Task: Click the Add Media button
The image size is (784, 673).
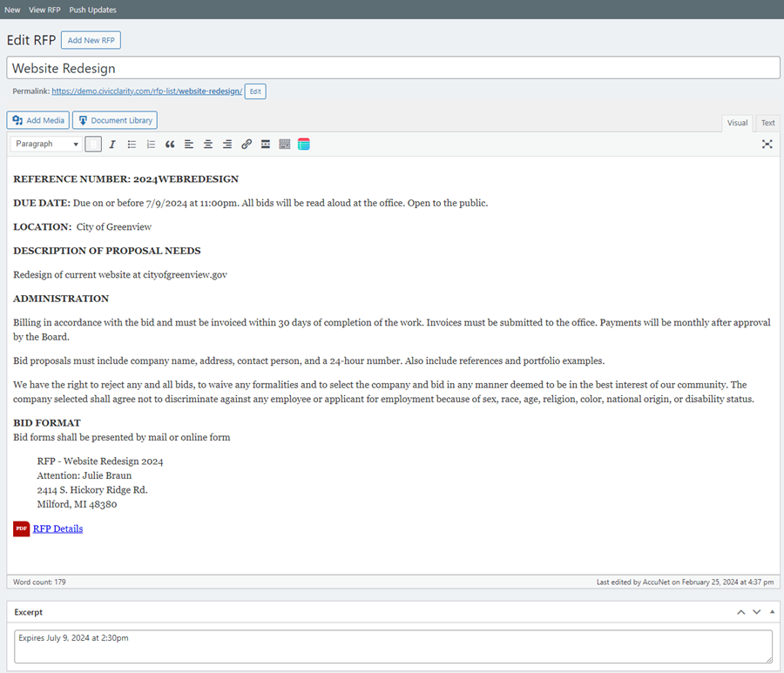Action: pos(38,120)
